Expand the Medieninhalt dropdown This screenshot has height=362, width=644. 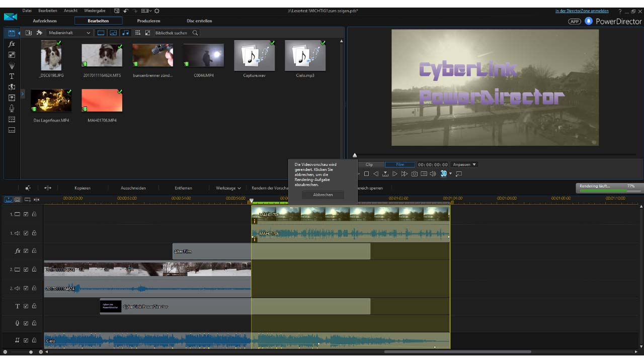[x=69, y=33]
